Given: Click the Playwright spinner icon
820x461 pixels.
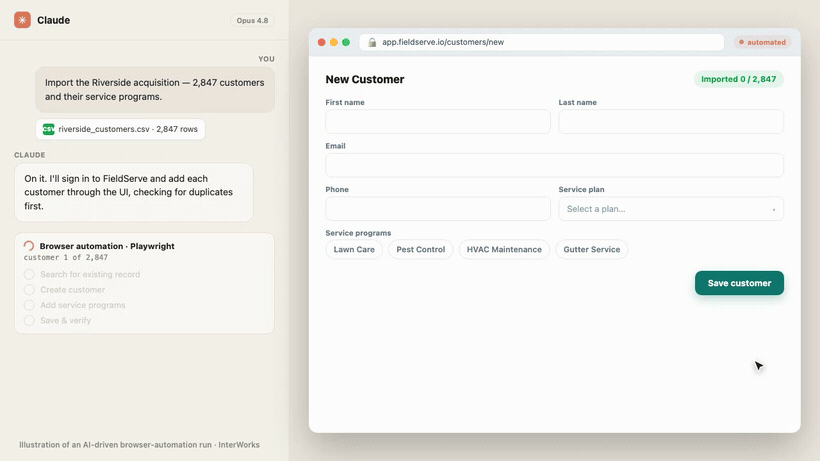Looking at the screenshot, I should pyautogui.click(x=29, y=246).
